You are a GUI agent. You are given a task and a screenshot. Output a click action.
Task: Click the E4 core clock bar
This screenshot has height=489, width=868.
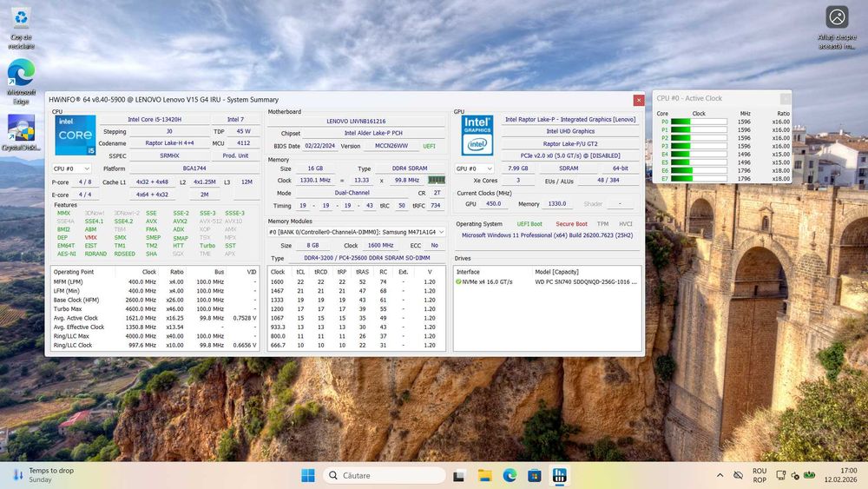(699, 155)
